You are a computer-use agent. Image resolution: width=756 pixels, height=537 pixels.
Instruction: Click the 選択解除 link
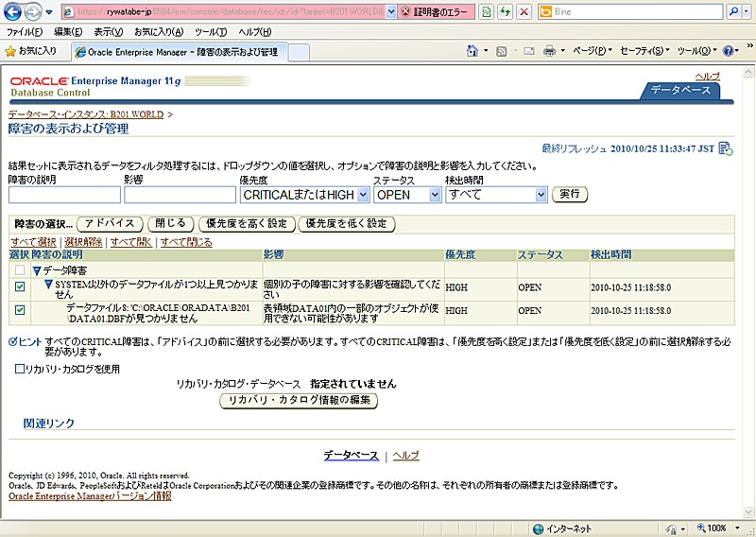click(83, 242)
